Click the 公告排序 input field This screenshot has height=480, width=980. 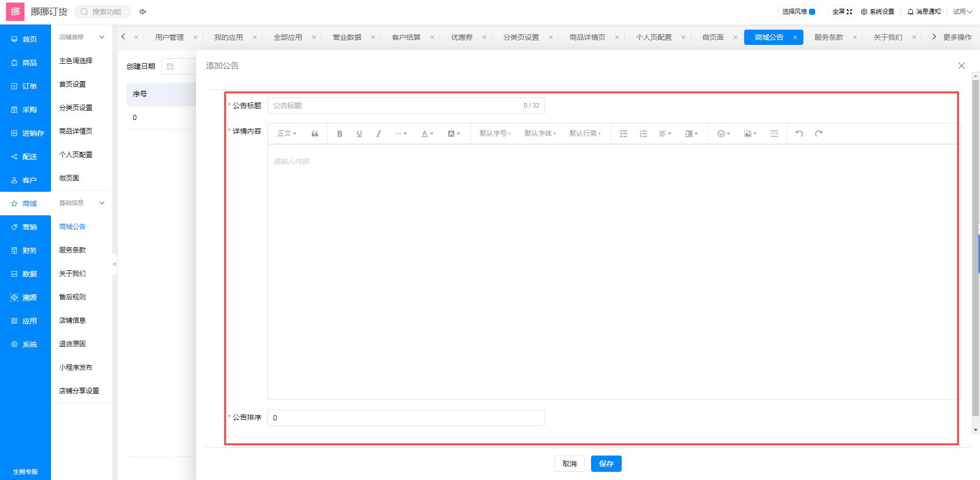click(406, 418)
